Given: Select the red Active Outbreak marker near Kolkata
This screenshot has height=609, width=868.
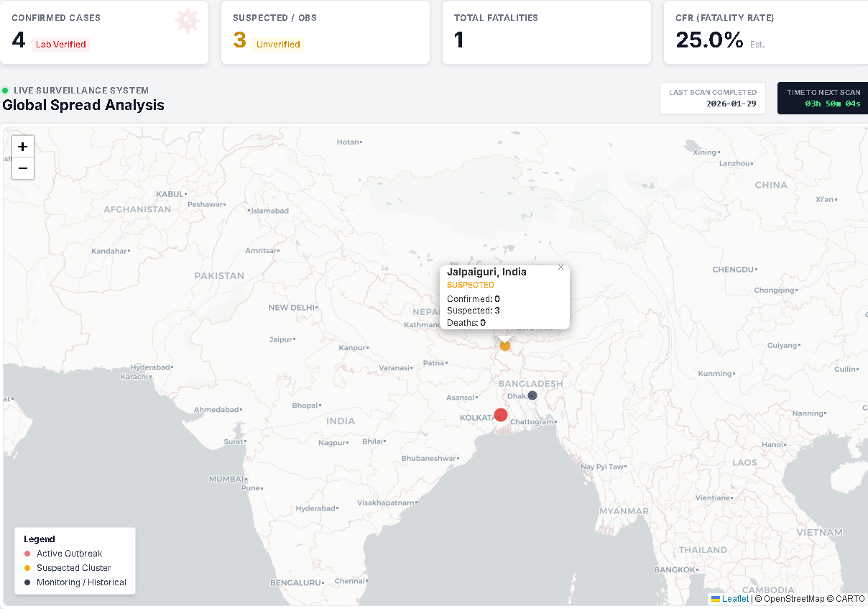Looking at the screenshot, I should click(501, 415).
